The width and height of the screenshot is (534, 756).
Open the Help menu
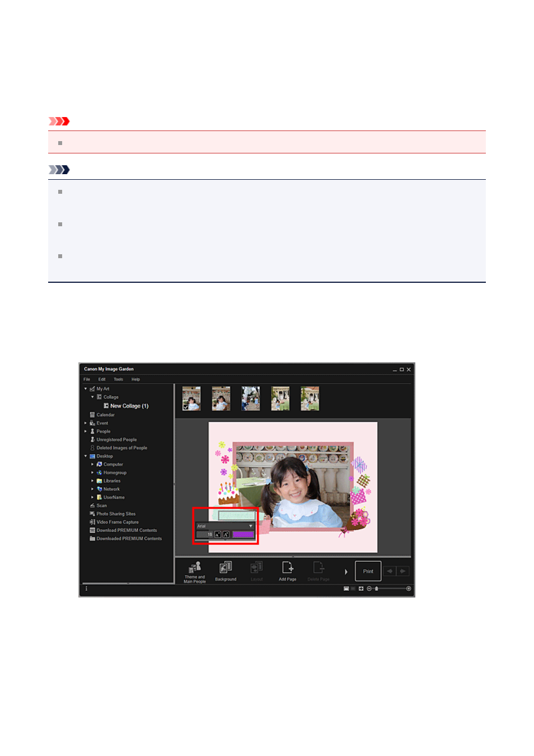[136, 379]
